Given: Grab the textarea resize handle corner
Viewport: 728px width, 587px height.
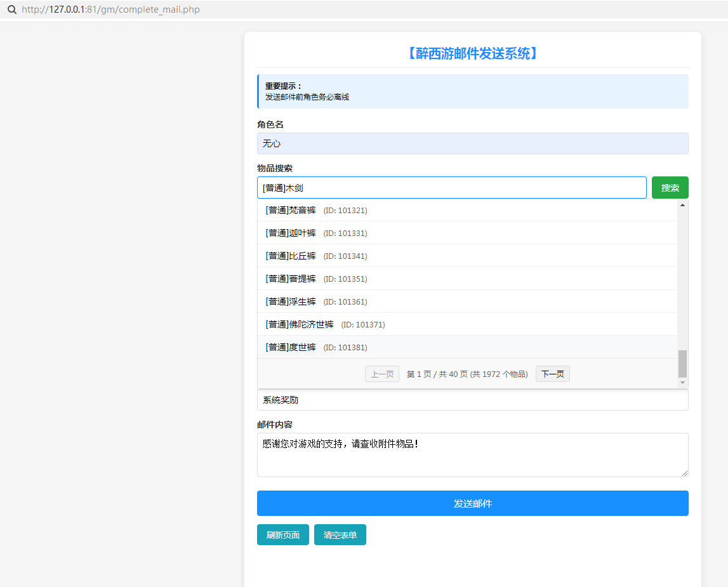Looking at the screenshot, I should pos(685,473).
